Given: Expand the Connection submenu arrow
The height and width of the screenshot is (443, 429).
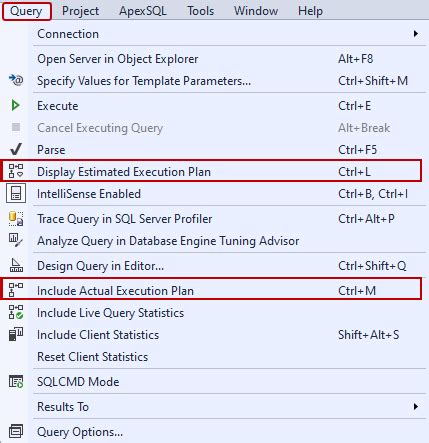Looking at the screenshot, I should click(415, 34).
